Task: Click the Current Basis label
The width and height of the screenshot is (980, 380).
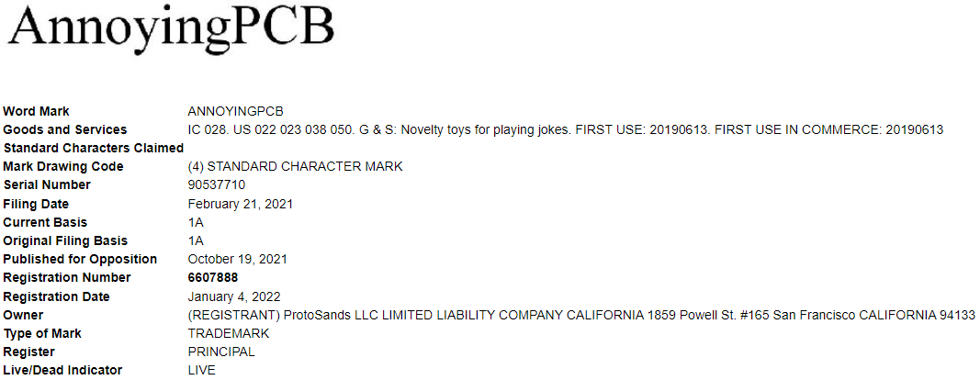Action: [x=45, y=222]
